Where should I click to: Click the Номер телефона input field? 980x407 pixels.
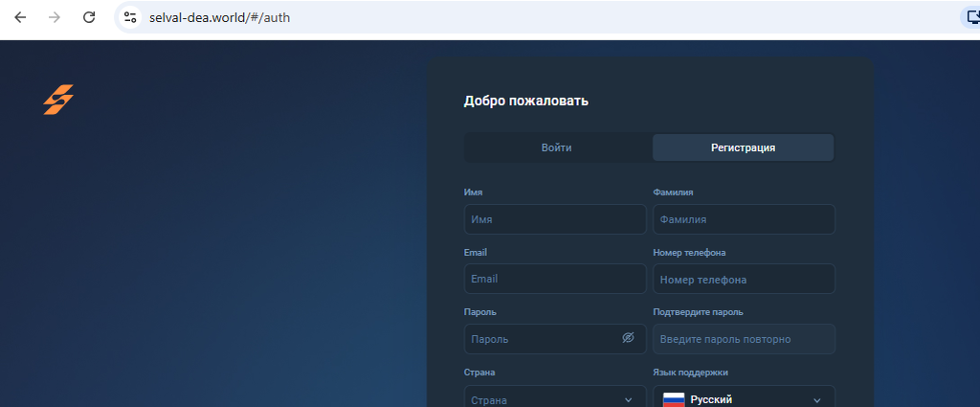[744, 279]
